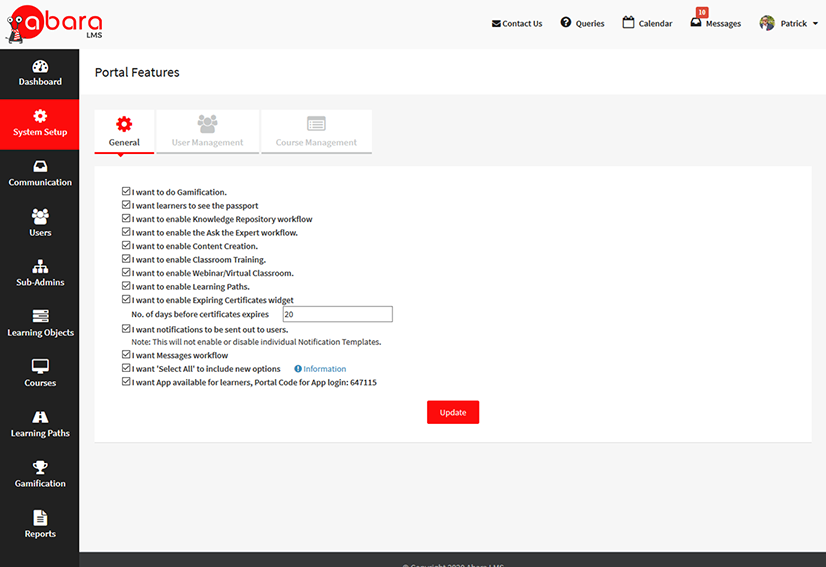Toggle notifications sent to users checkbox
This screenshot has width=826, height=567.
126,329
